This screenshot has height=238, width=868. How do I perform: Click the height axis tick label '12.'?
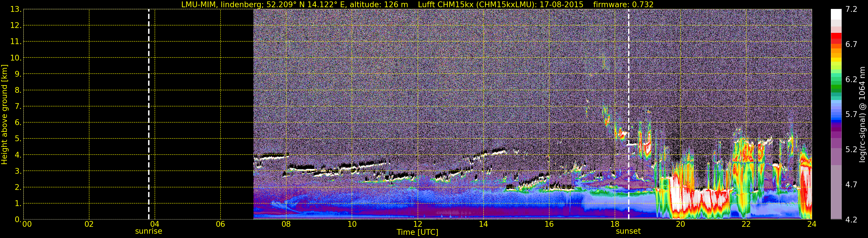[x=16, y=26]
